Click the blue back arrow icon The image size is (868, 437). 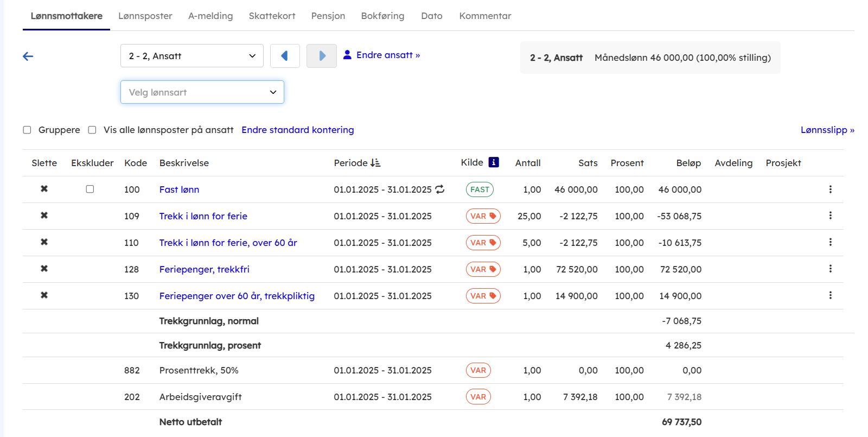28,56
